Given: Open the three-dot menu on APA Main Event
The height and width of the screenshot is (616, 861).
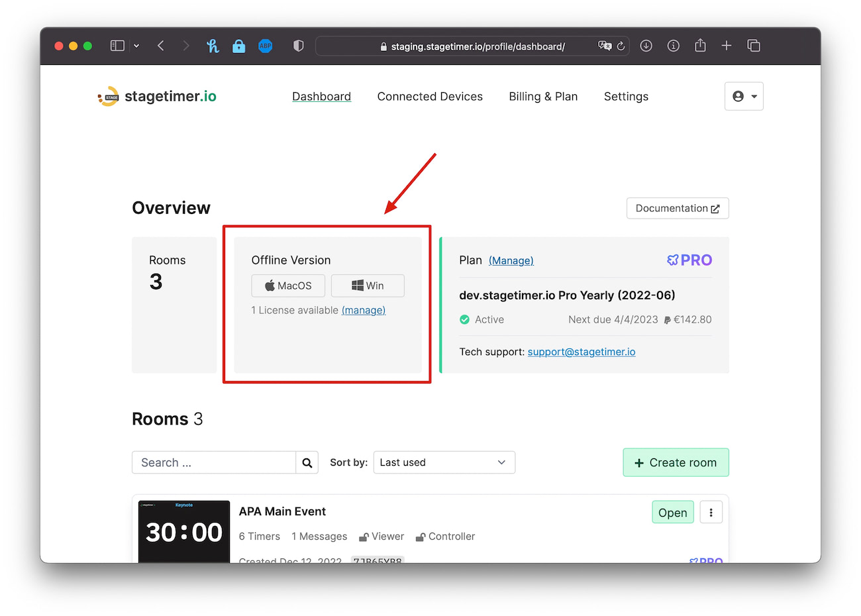Looking at the screenshot, I should (711, 512).
